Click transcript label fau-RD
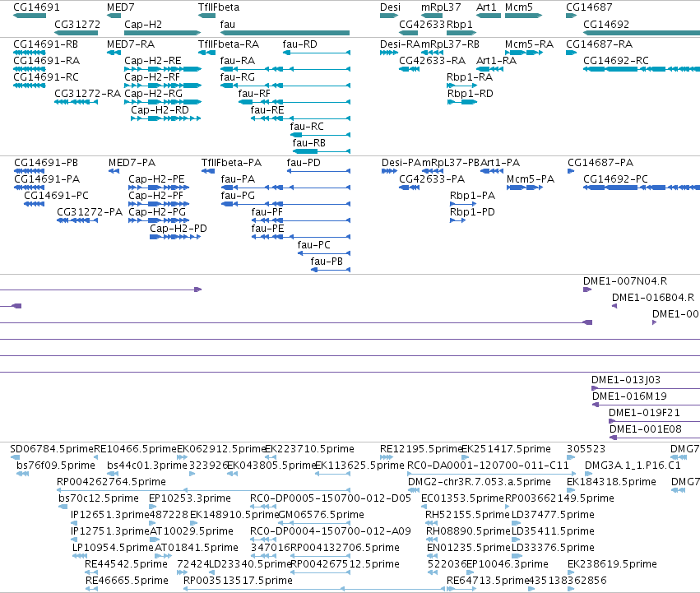This screenshot has width=700, height=593. 299,44
